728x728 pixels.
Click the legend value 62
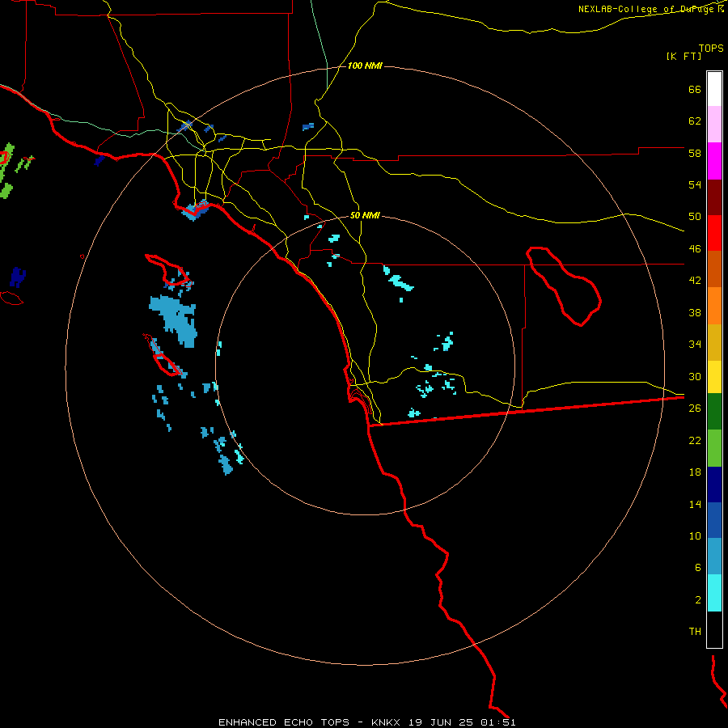pos(695,121)
